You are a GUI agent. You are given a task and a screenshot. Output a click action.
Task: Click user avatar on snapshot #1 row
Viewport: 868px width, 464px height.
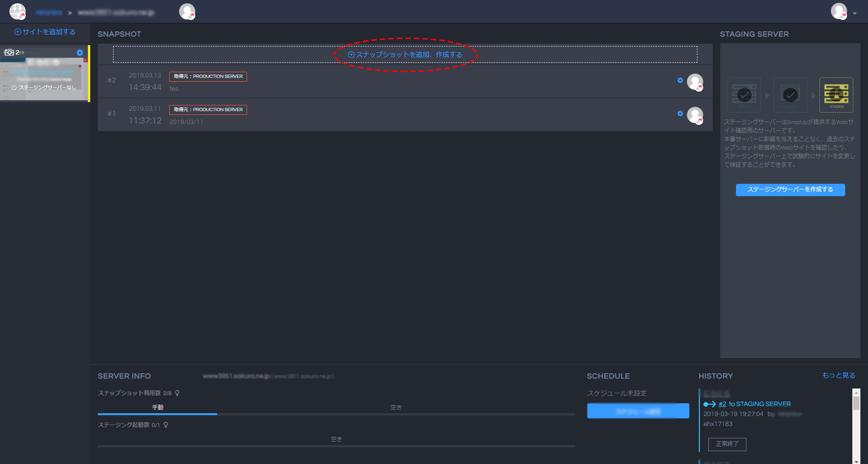695,115
